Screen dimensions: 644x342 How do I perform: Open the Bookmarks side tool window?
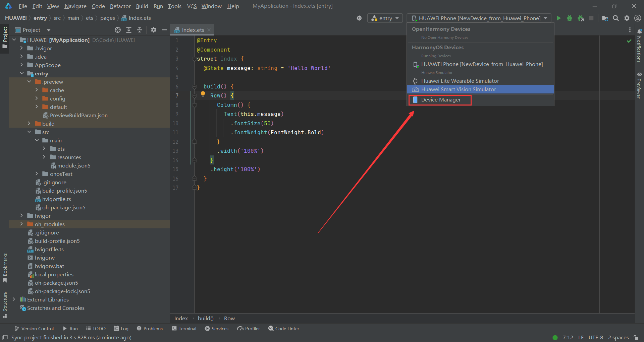coord(5,268)
